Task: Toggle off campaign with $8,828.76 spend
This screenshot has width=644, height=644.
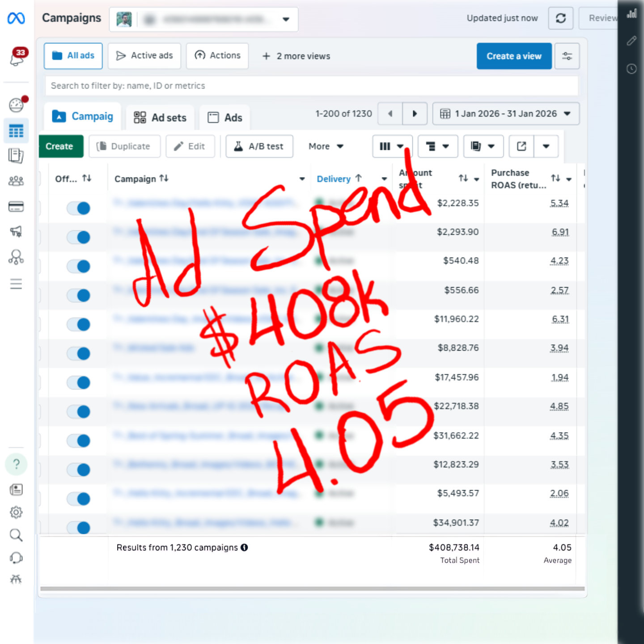Action: click(79, 353)
